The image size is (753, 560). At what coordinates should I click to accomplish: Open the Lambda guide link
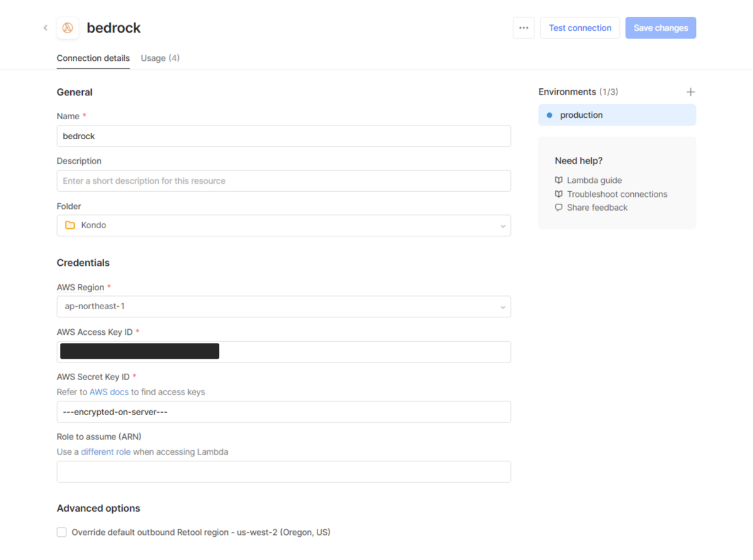[594, 180]
